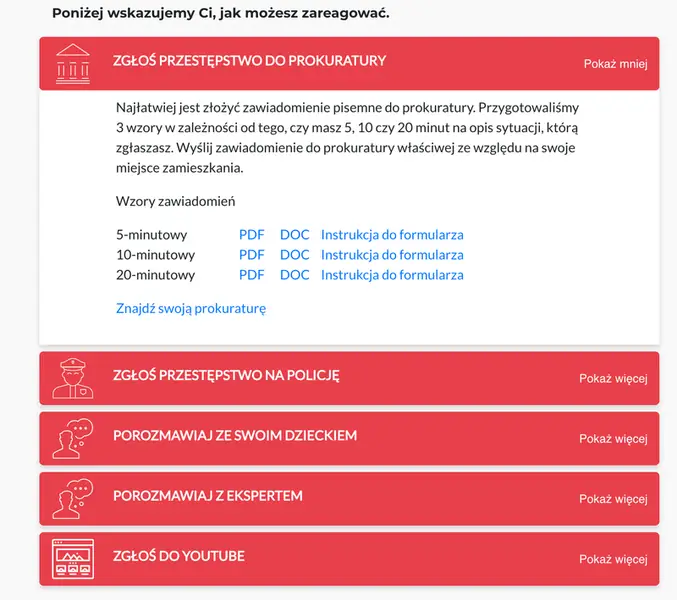
Task: Click the police officer icon
Action: 73,378
